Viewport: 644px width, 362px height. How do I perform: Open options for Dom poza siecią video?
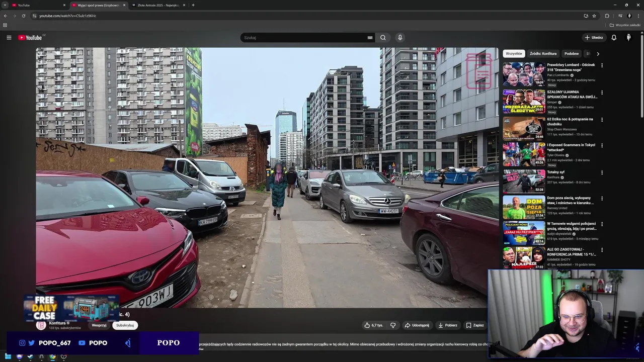[602, 198]
